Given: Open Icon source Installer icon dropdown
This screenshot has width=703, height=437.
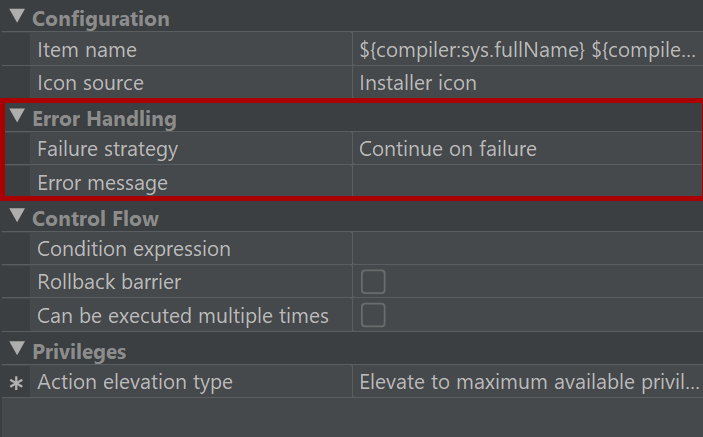Looking at the screenshot, I should pos(528,83).
